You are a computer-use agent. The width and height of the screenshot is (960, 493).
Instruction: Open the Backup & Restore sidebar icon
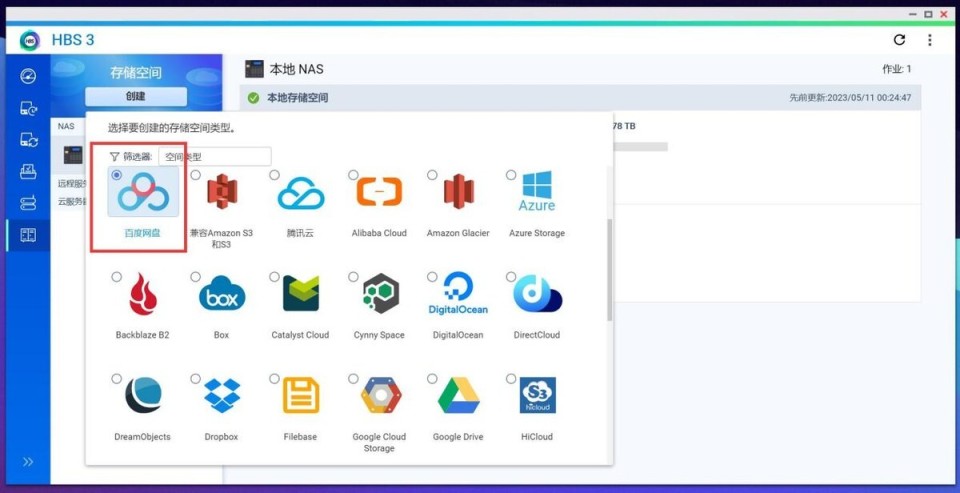coord(28,108)
